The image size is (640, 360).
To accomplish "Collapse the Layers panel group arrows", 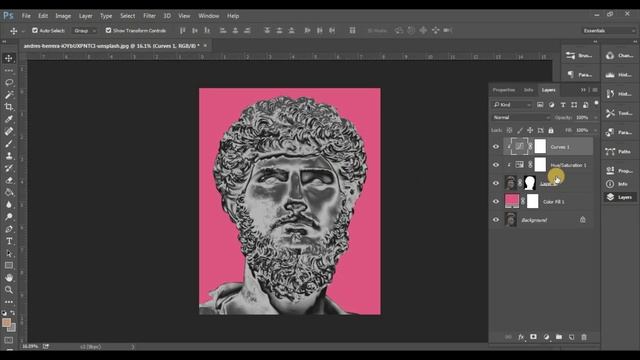I will click(583, 90).
